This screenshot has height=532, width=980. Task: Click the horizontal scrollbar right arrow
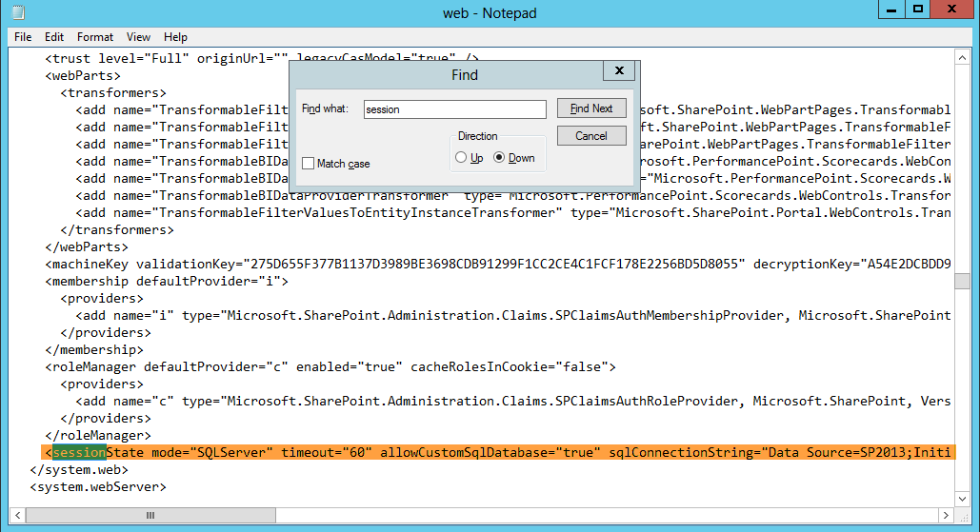[946, 515]
